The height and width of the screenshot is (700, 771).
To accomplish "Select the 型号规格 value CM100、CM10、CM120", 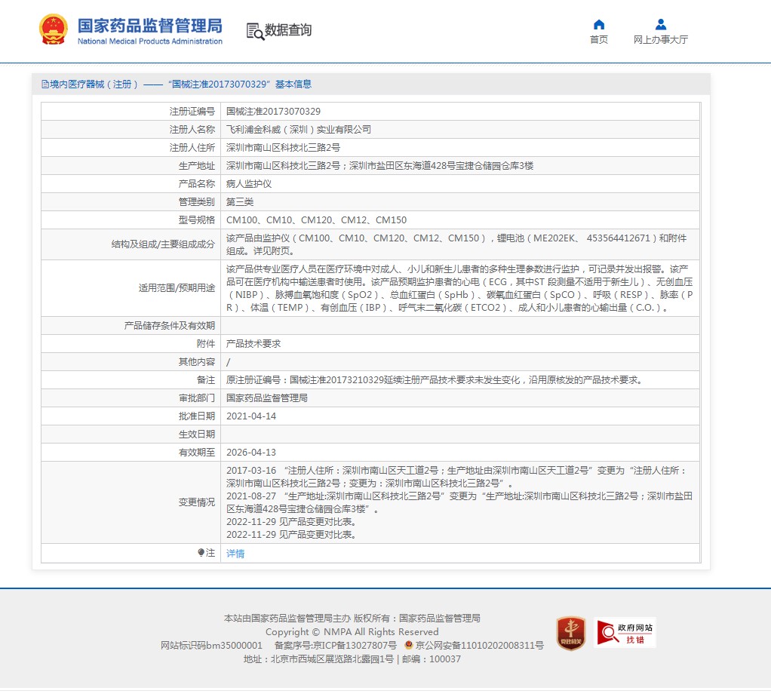I will [x=316, y=220].
